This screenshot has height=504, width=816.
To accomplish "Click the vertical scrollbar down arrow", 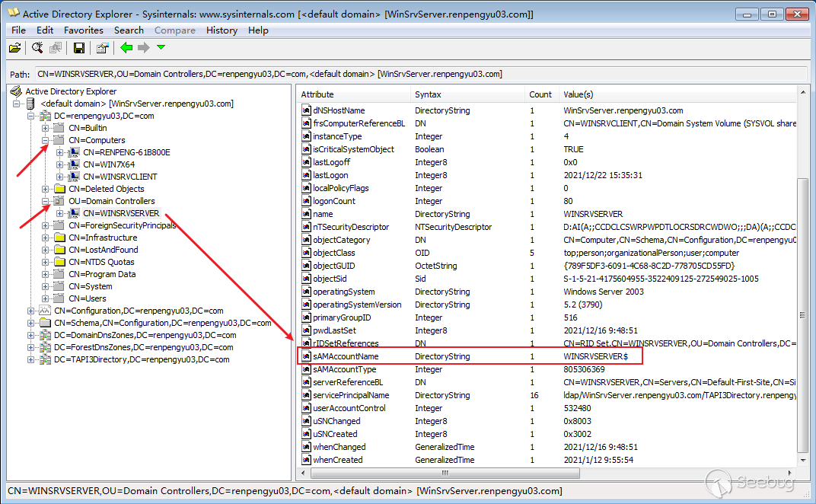I will pos(803,461).
